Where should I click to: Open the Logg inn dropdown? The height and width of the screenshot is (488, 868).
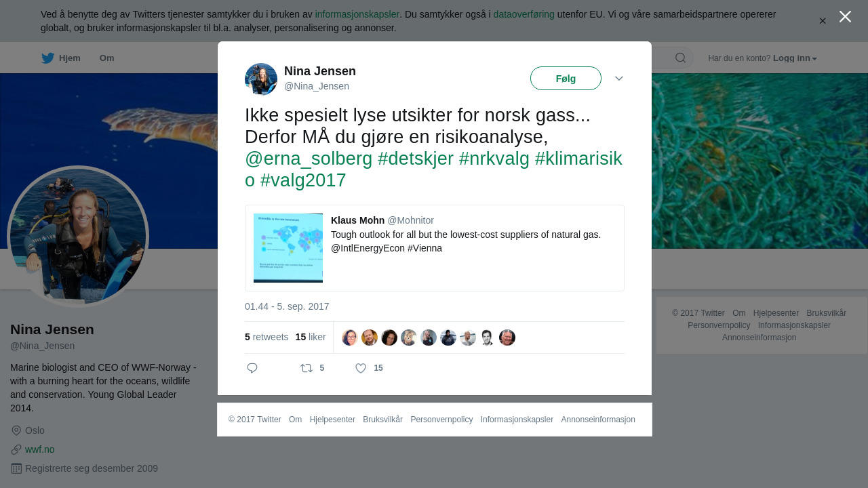point(795,58)
